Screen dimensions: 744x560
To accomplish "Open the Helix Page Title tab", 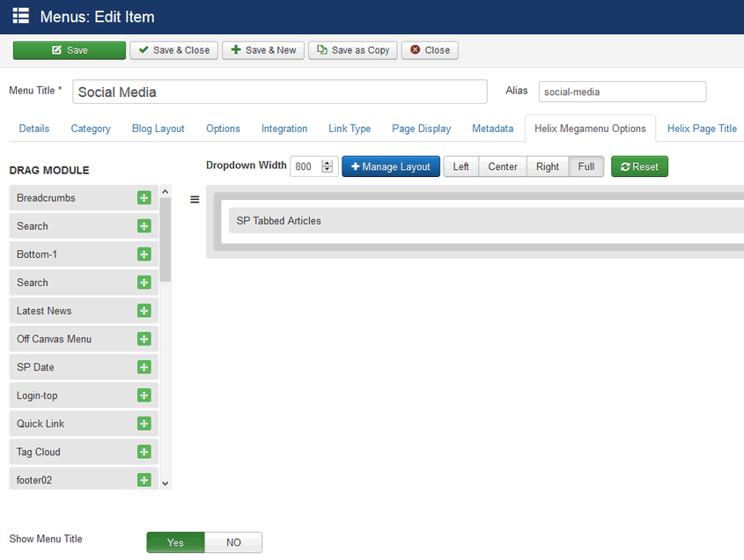I will (x=703, y=129).
